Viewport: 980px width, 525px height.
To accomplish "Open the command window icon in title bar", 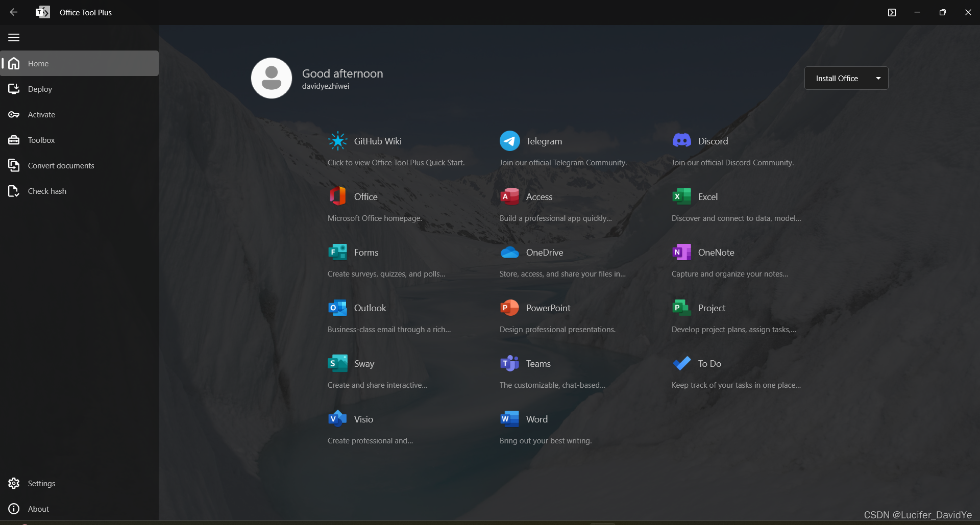I will (x=892, y=12).
